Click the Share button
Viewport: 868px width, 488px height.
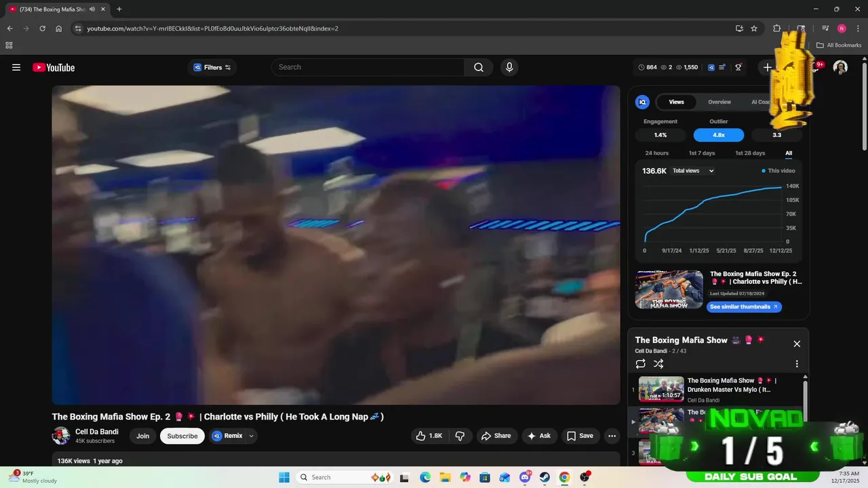[496, 436]
